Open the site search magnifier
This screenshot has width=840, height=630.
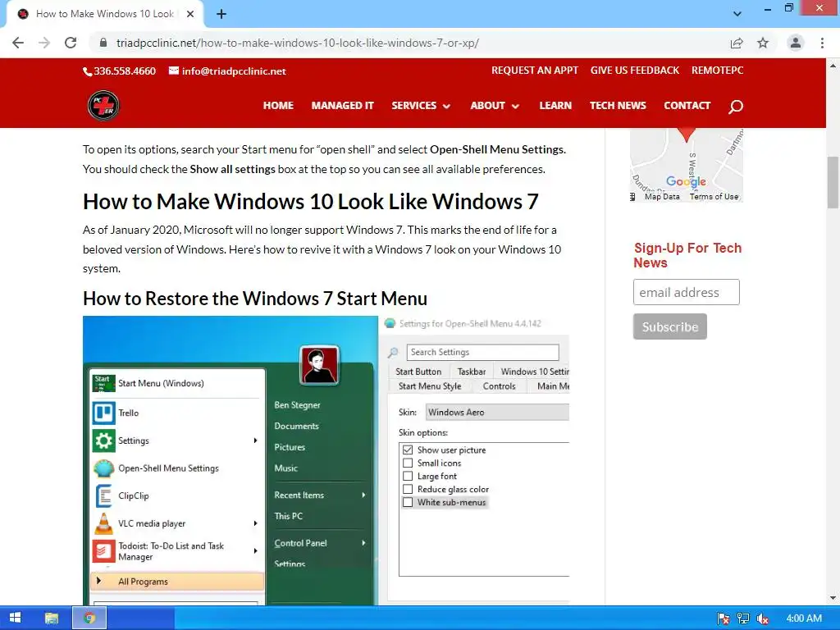click(736, 107)
